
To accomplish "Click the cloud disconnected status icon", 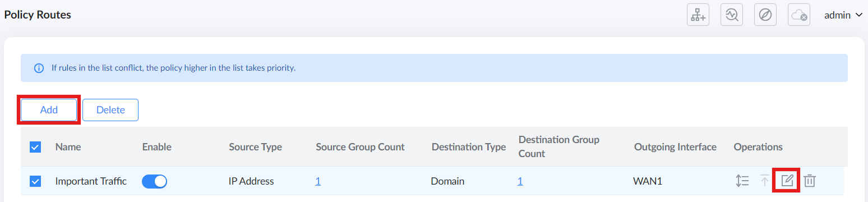I will pyautogui.click(x=798, y=15).
